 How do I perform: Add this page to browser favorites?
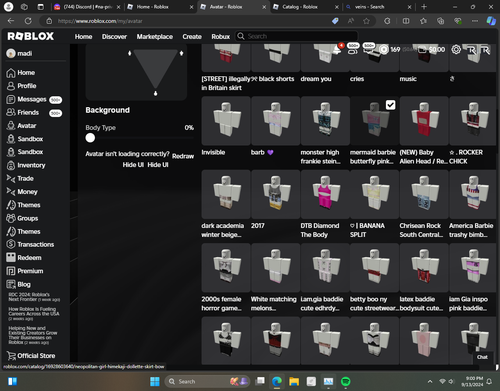pos(366,21)
